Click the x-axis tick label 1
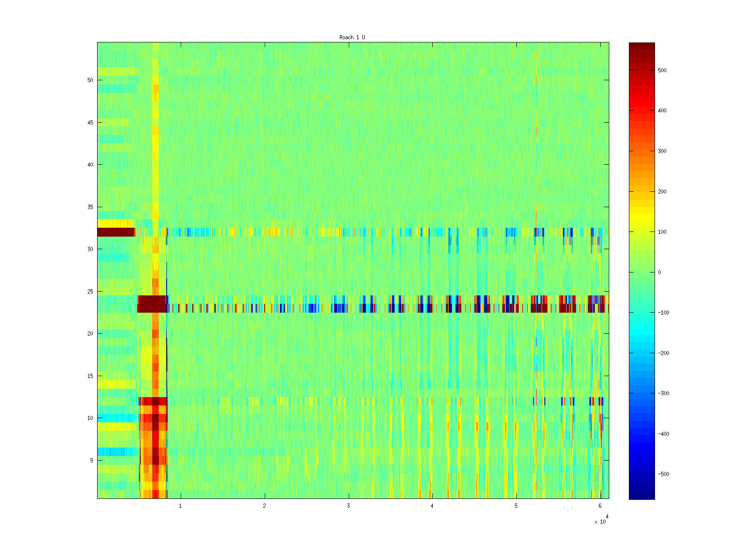The width and height of the screenshot is (747, 560). coord(181,506)
